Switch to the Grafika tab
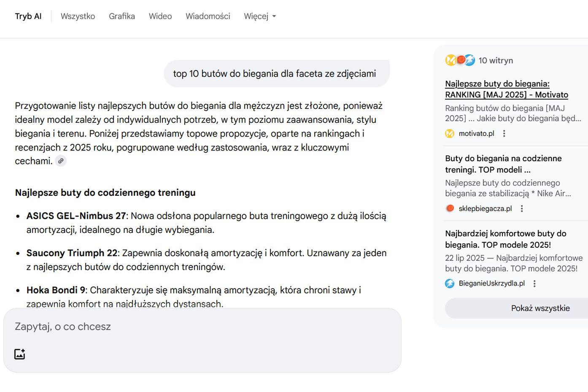Viewport: 588px width, 392px height. pyautogui.click(x=122, y=16)
